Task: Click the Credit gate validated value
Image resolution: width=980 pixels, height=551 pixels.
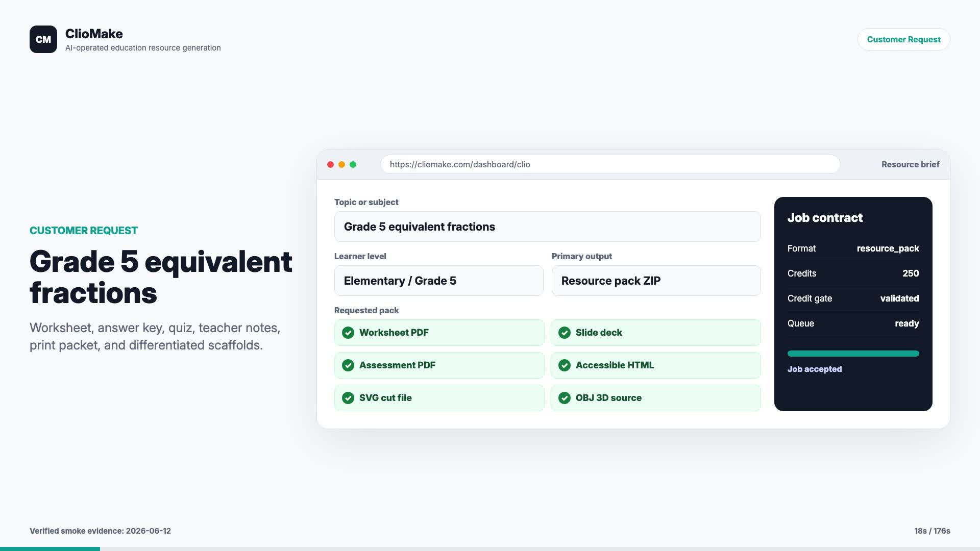Action: pos(899,298)
